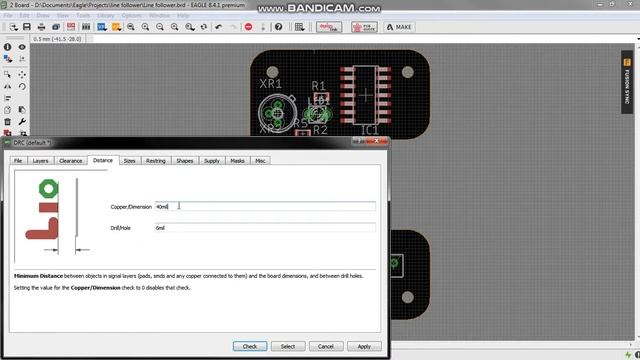Save the board with the floppy icon

[x=27, y=27]
